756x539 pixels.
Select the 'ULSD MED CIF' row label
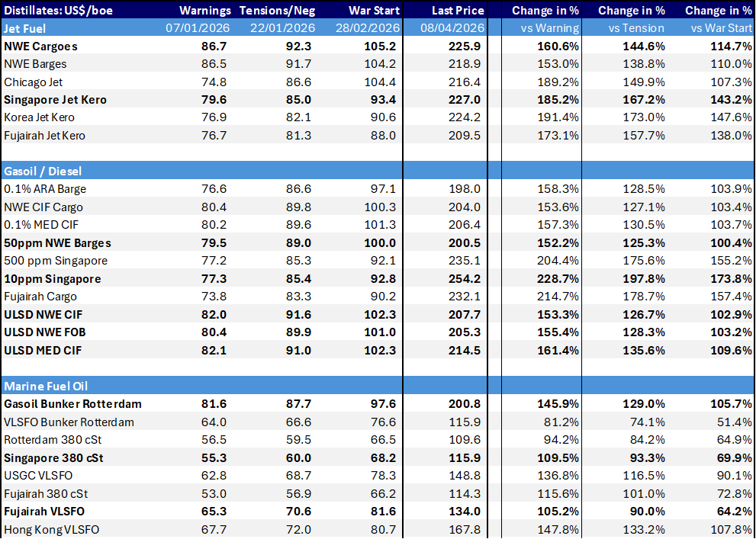click(43, 351)
